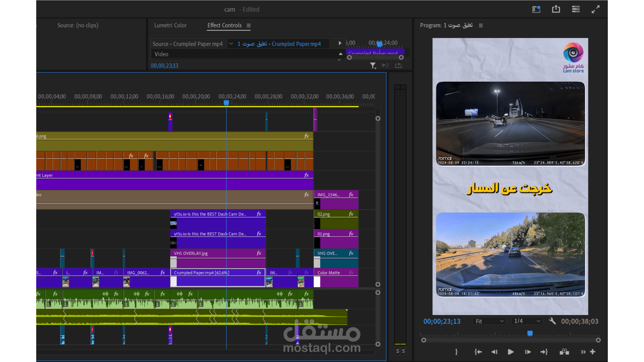Switch to the Lumetri Color tab
644x362 pixels.
point(170,25)
